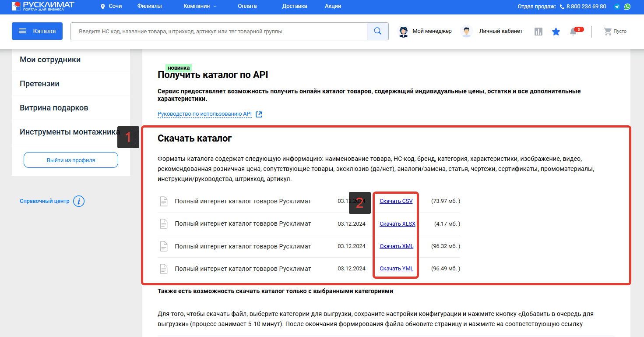This screenshot has width=644, height=337.
Task: Click Мой менеджер label
Action: 432,31
